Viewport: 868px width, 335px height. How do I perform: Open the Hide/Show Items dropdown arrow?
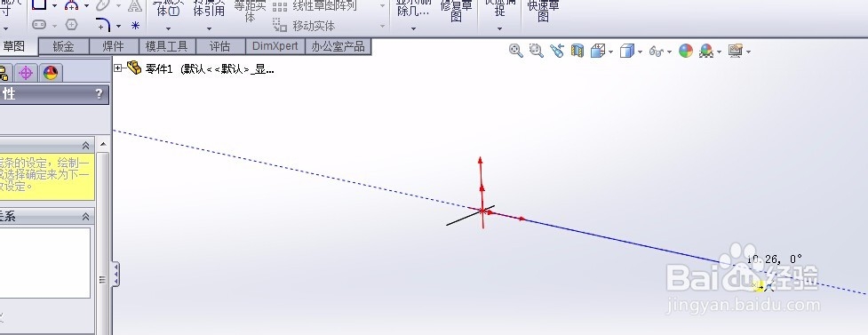[669, 52]
